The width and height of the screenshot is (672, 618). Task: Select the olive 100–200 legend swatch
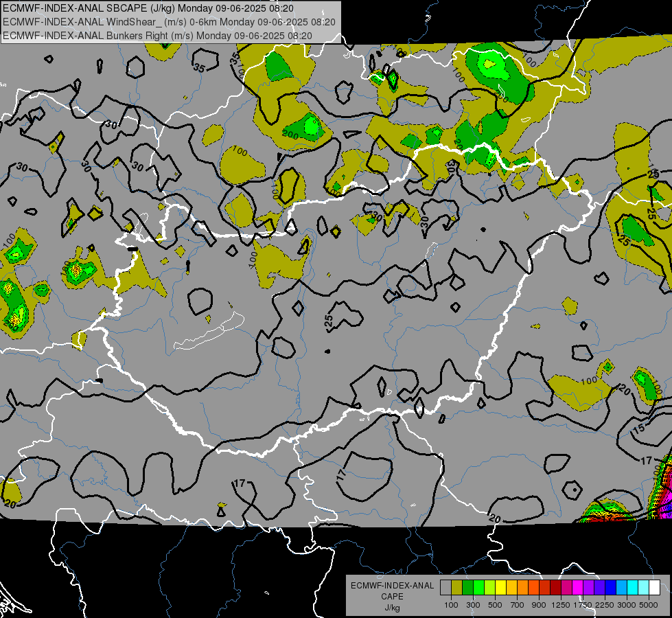456,587
